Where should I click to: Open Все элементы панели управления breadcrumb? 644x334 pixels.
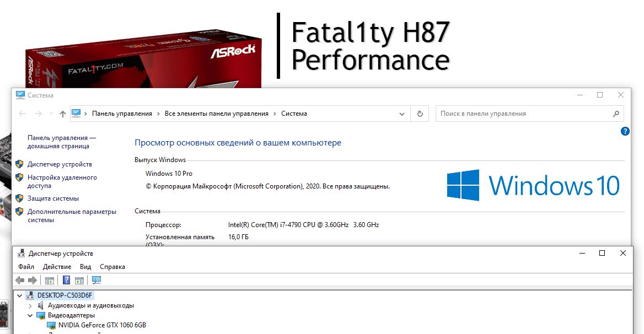click(217, 114)
